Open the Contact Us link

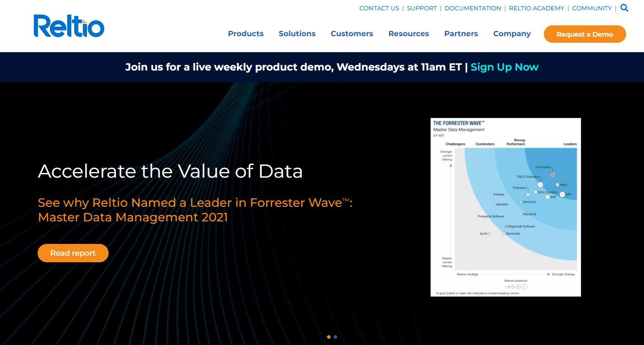point(379,8)
